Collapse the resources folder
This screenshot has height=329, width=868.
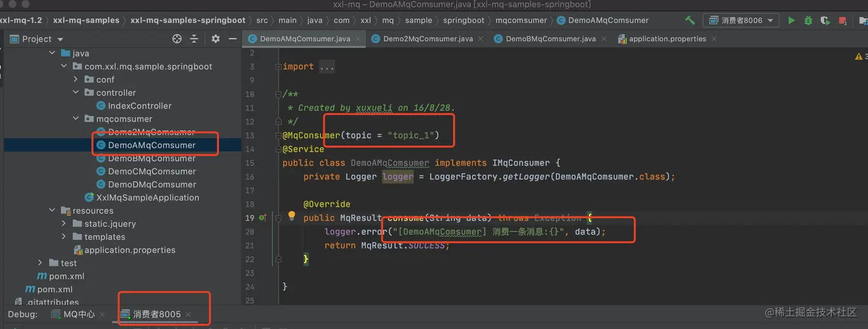click(52, 210)
